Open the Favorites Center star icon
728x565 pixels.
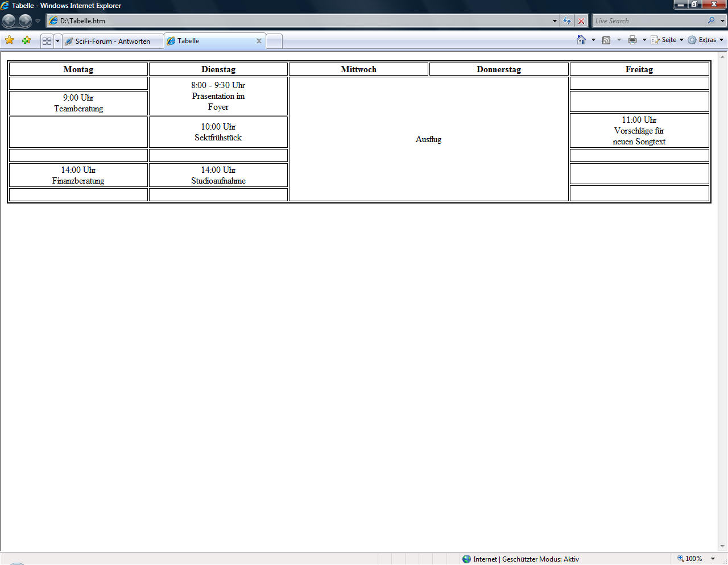coord(10,40)
